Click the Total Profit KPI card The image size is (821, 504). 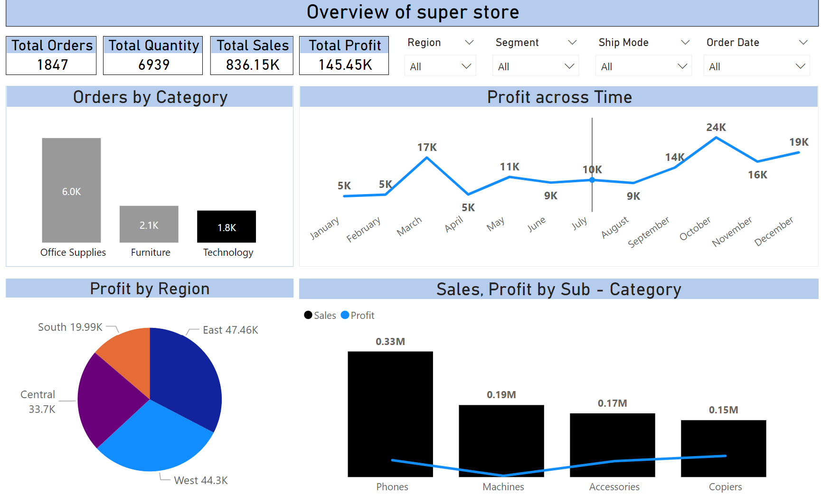tap(344, 55)
